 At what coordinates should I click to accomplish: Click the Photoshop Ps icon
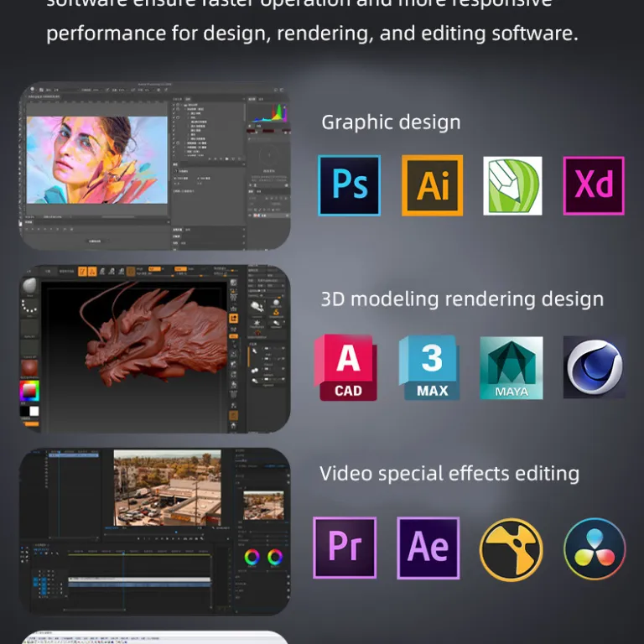tap(349, 185)
